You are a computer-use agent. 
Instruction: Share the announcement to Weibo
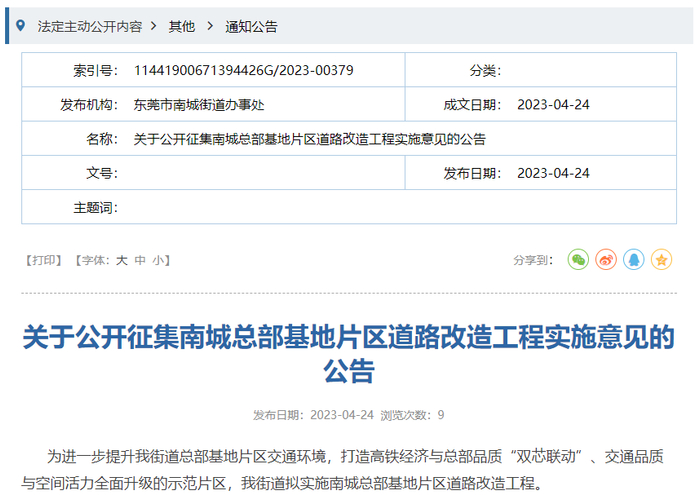606,259
